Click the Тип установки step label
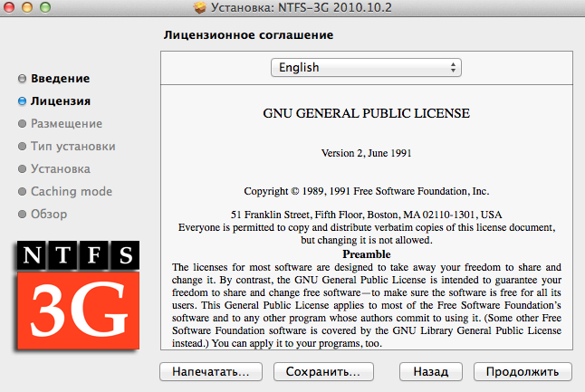585x392 pixels. 73,146
